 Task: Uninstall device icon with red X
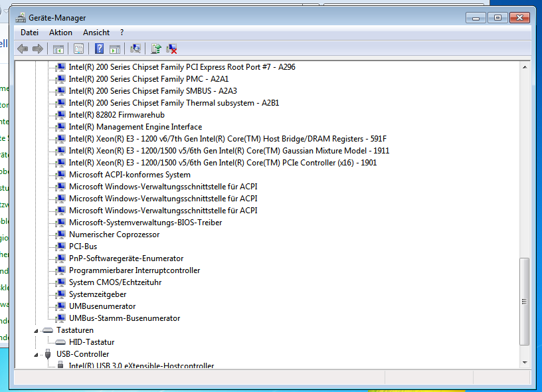pyautogui.click(x=171, y=49)
